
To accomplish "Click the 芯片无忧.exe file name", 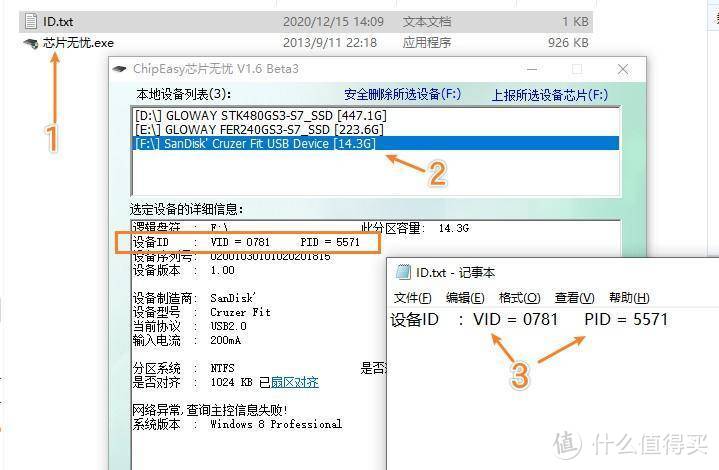I will pyautogui.click(x=78, y=43).
